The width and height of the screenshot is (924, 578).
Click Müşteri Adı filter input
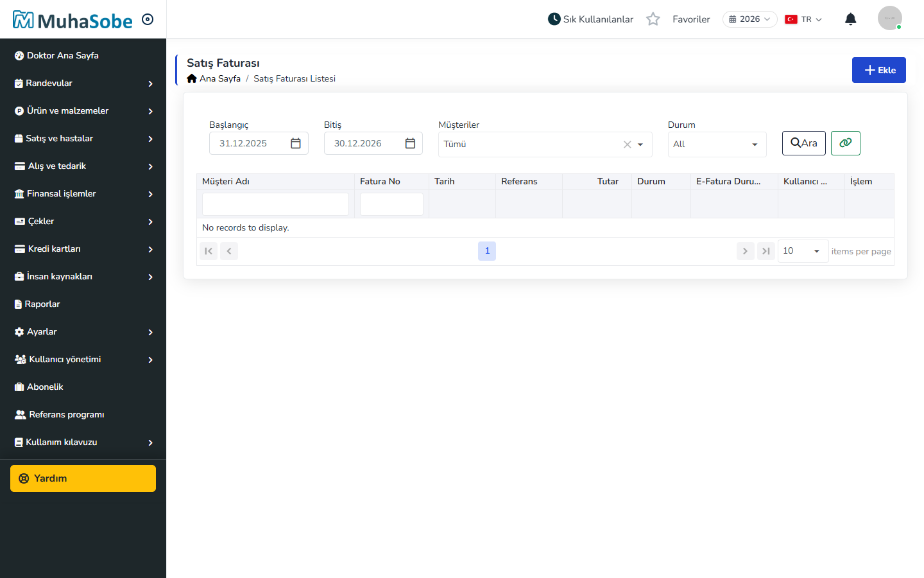click(x=275, y=204)
